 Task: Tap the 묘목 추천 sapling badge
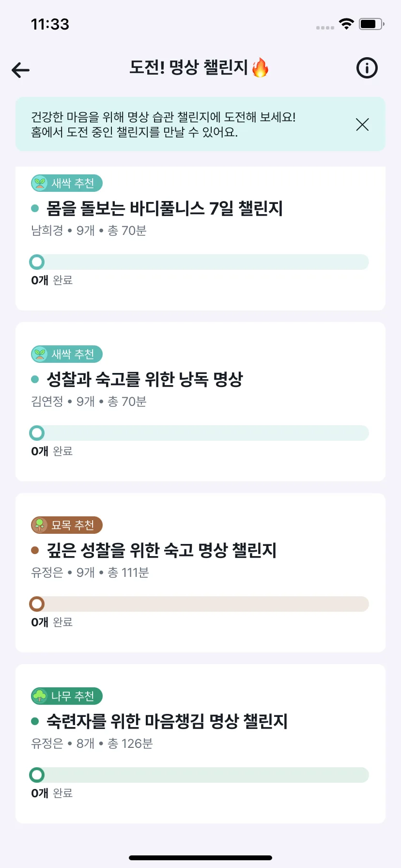tap(67, 525)
